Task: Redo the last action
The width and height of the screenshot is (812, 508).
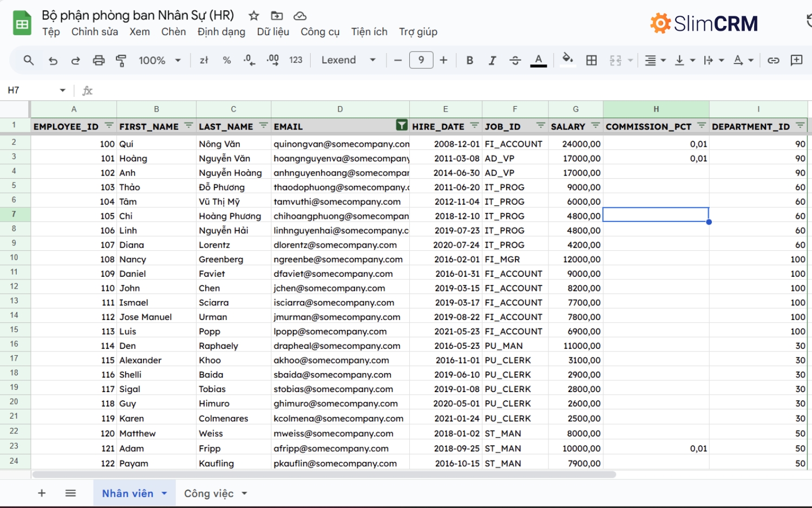Action: 75,60
